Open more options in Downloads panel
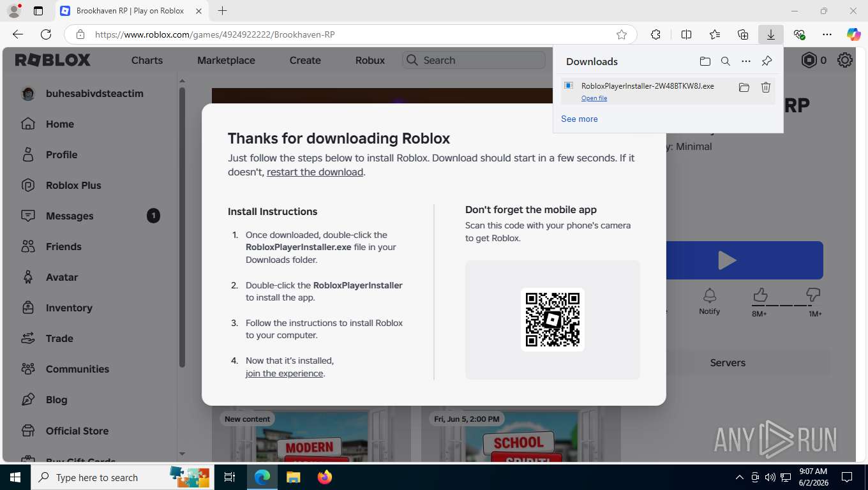868x490 pixels. (746, 61)
